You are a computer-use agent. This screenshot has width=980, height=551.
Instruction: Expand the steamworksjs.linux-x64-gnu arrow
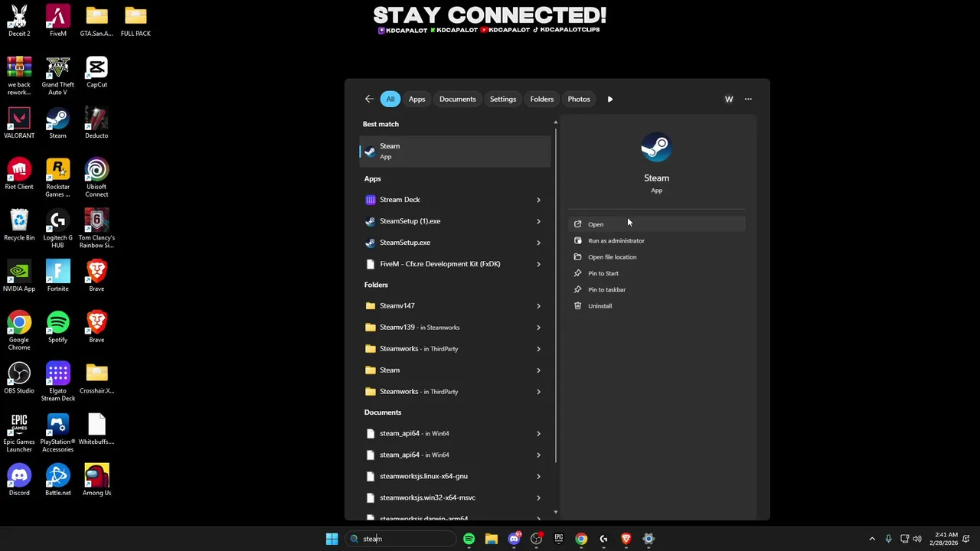538,476
